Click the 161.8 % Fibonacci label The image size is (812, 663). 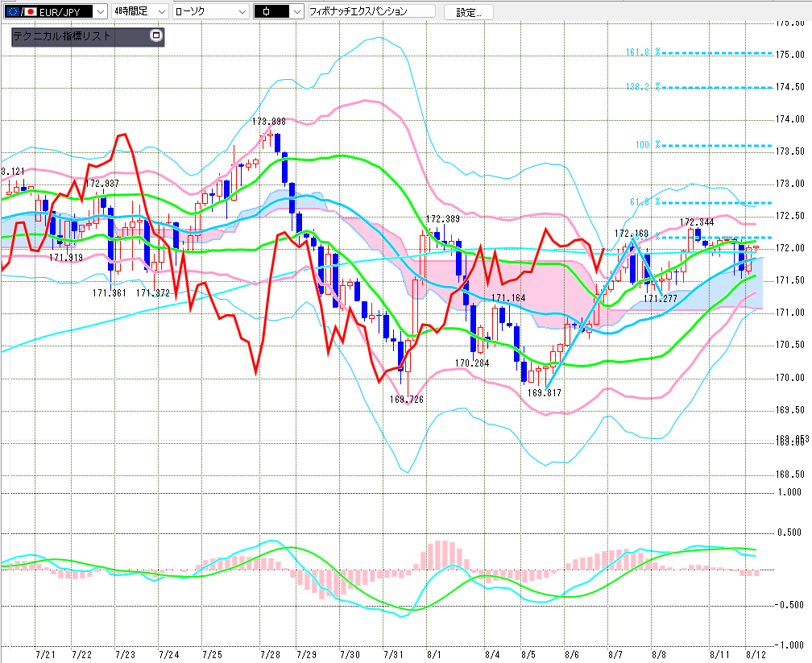(643, 52)
